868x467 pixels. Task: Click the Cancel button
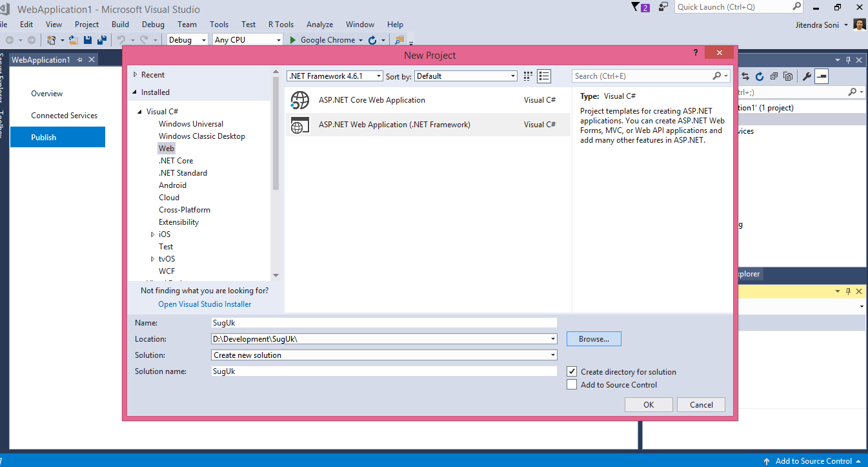coord(701,404)
